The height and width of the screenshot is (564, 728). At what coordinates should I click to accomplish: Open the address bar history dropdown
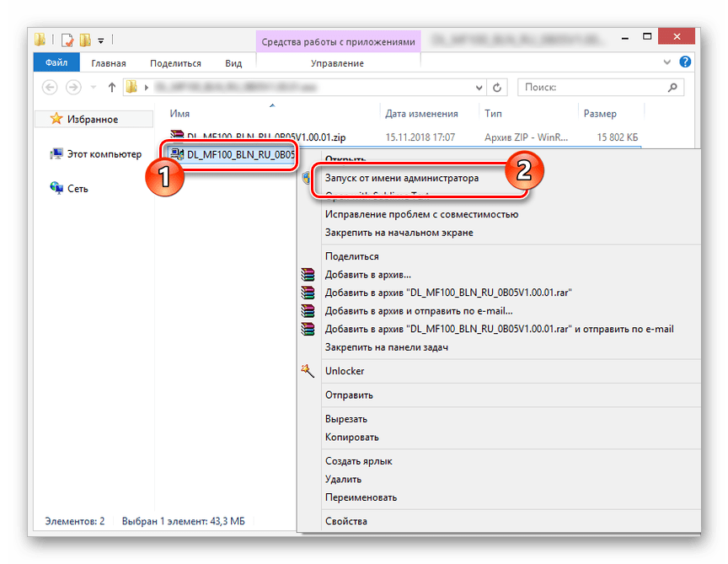[x=479, y=88]
